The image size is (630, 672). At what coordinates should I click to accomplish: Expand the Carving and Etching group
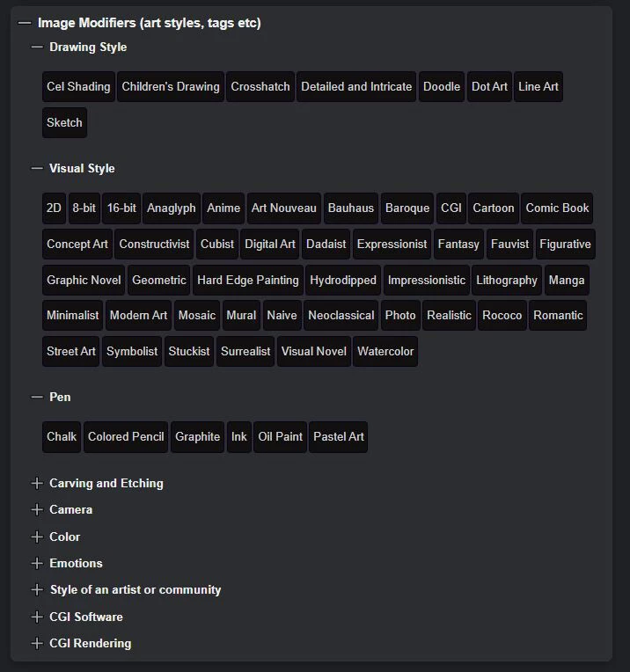point(37,483)
